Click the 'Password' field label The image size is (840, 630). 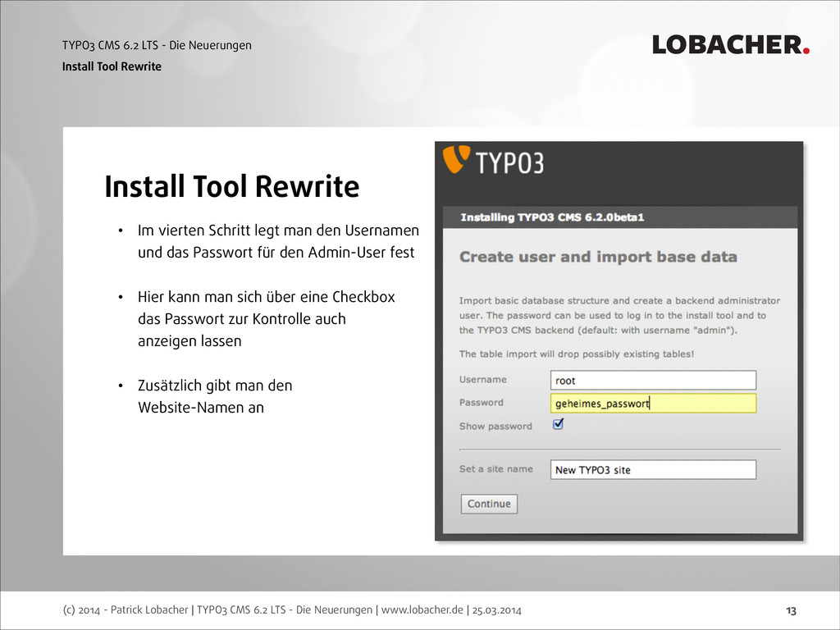pyautogui.click(x=481, y=402)
